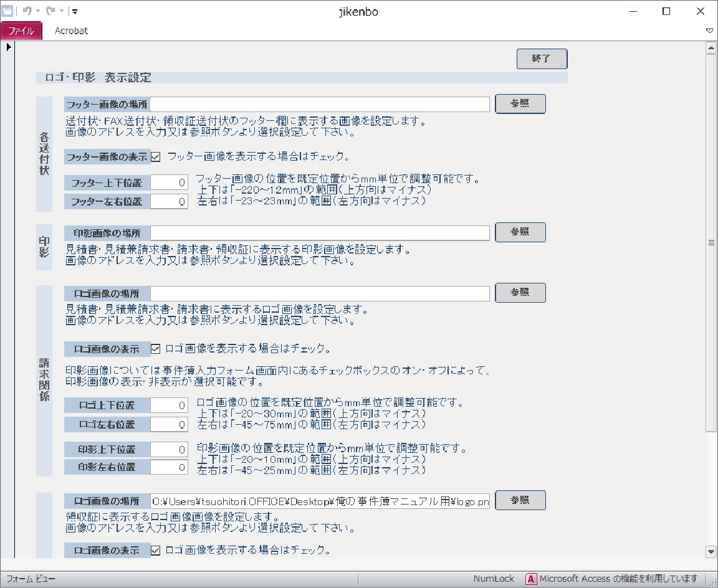Expand the Undo history dropdown arrow
The height and width of the screenshot is (588, 718).
(x=37, y=11)
